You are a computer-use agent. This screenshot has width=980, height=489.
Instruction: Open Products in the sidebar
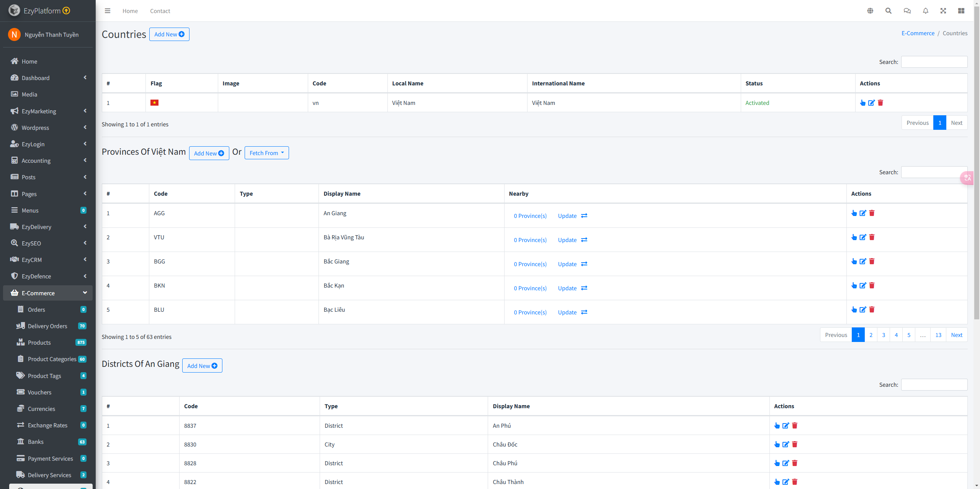coord(39,342)
